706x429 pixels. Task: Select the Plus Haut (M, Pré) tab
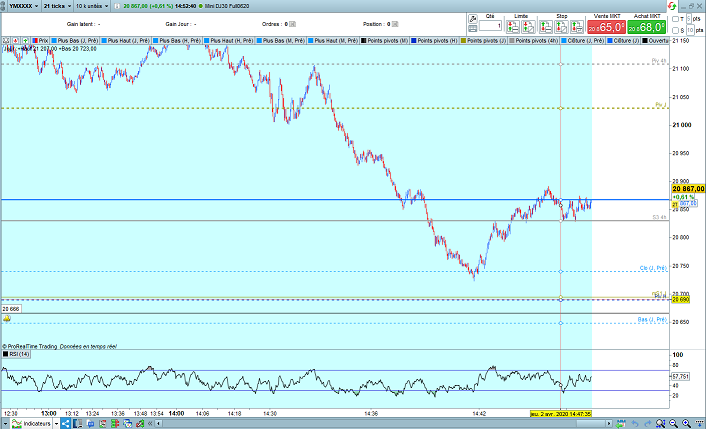[x=333, y=41]
